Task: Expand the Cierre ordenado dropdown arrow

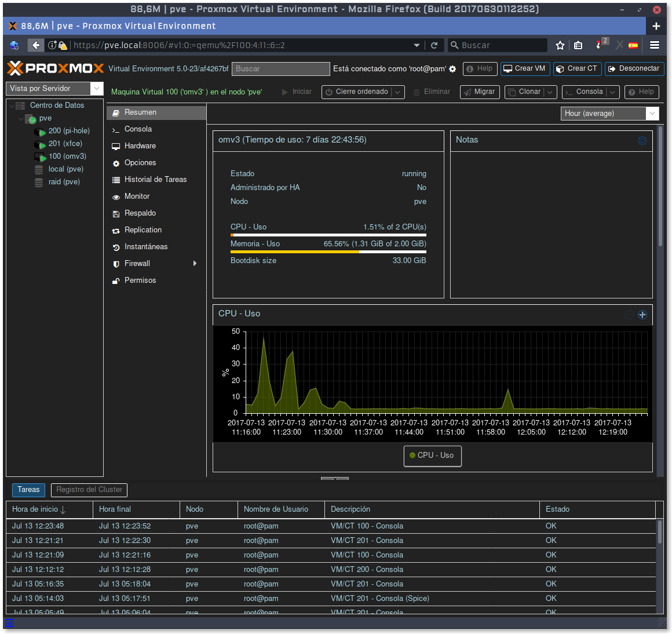Action: 398,92
